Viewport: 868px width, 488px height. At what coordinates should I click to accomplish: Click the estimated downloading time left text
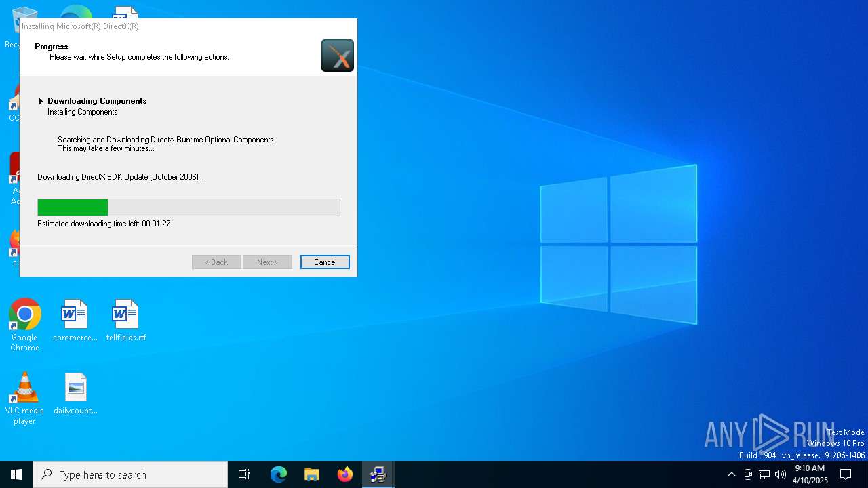[x=104, y=224]
